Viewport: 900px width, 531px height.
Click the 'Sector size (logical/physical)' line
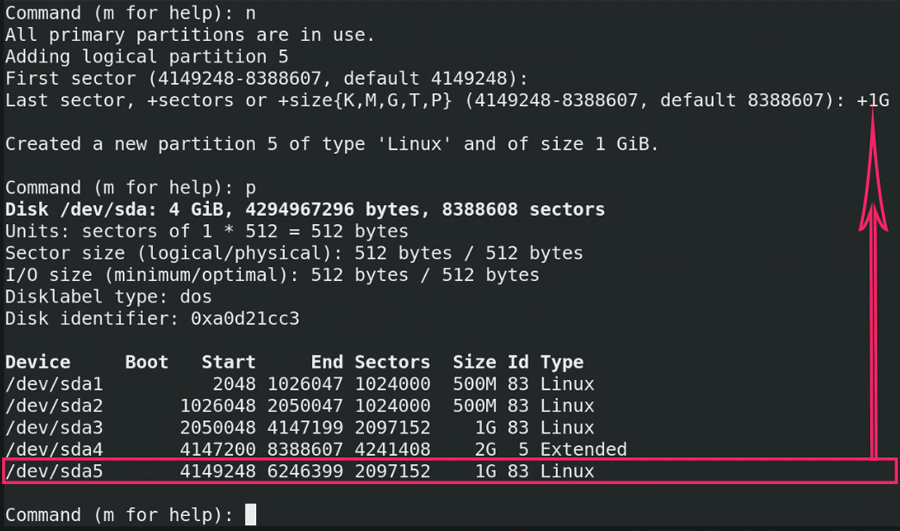coord(294,253)
